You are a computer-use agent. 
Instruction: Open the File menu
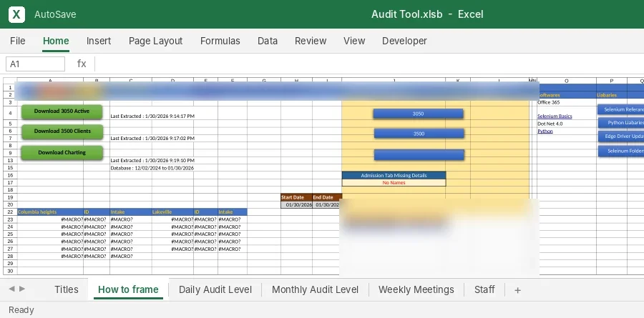pos(18,41)
